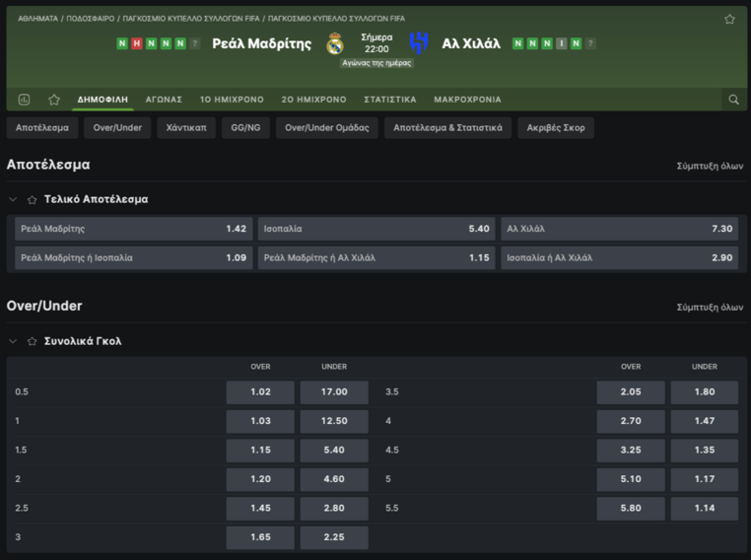The image size is (751, 560).
Task: Click the red H form badge for Ρεάλ Μαδρίτης
Action: click(137, 43)
